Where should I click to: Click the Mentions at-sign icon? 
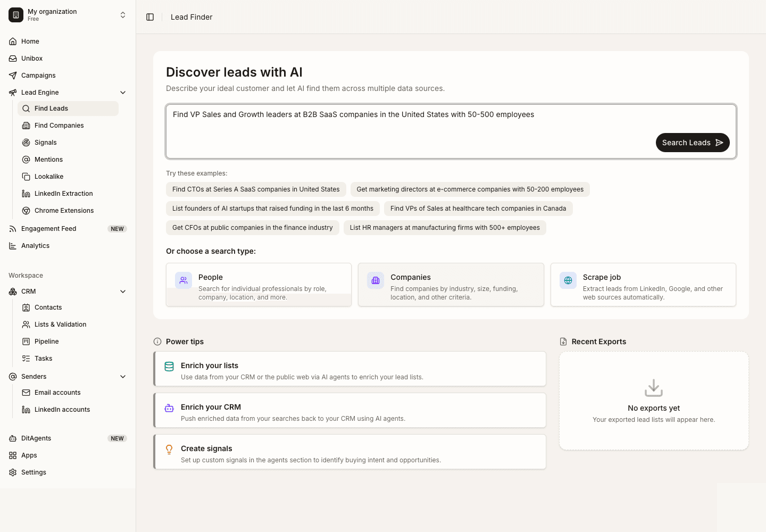coord(26,160)
